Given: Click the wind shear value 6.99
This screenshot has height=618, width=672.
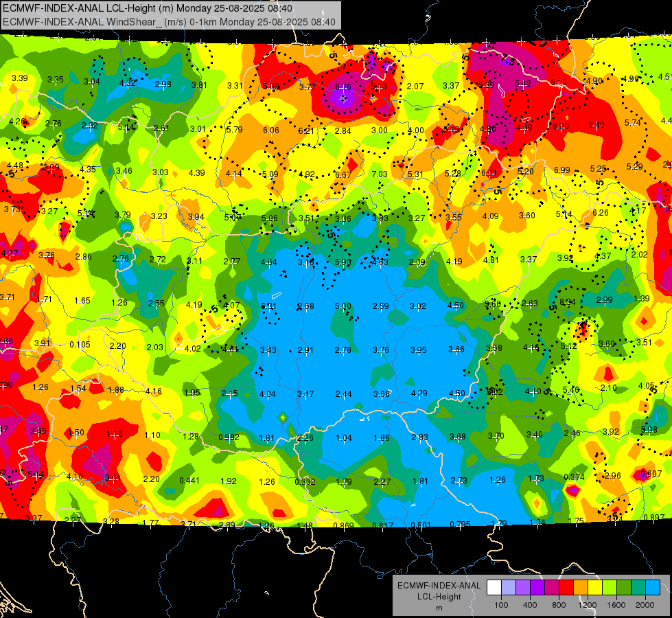Looking at the screenshot, I should [x=562, y=170].
